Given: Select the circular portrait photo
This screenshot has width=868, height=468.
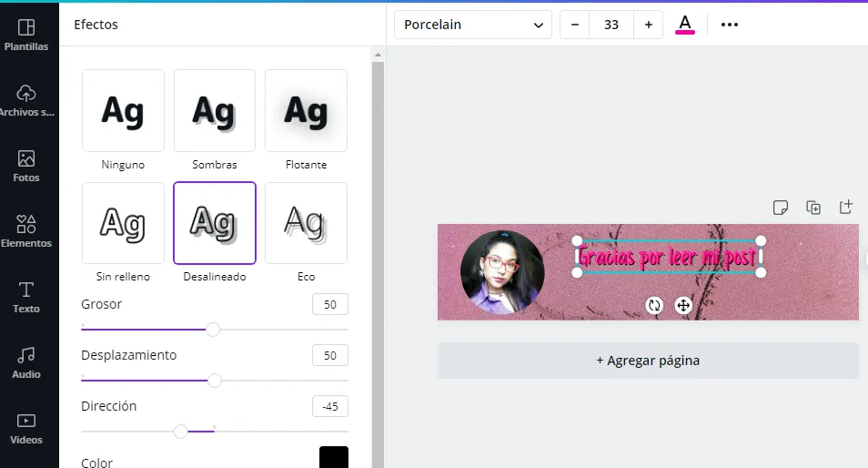Looking at the screenshot, I should (502, 272).
